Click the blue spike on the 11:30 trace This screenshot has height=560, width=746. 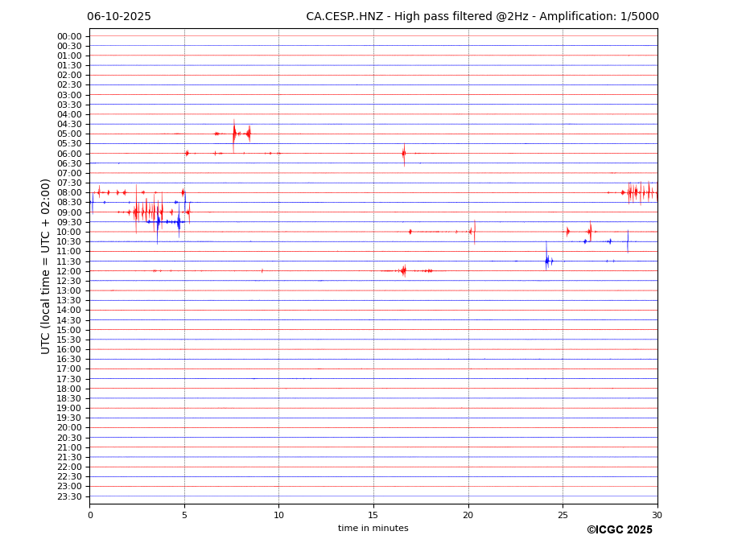pos(546,260)
